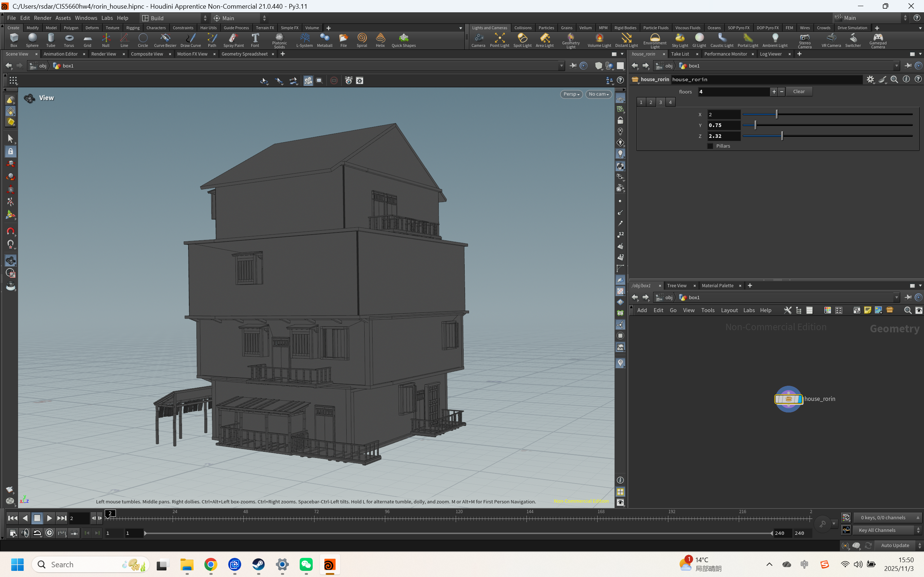Open the Labs menu in menu bar
The width and height of the screenshot is (924, 577).
click(x=107, y=18)
